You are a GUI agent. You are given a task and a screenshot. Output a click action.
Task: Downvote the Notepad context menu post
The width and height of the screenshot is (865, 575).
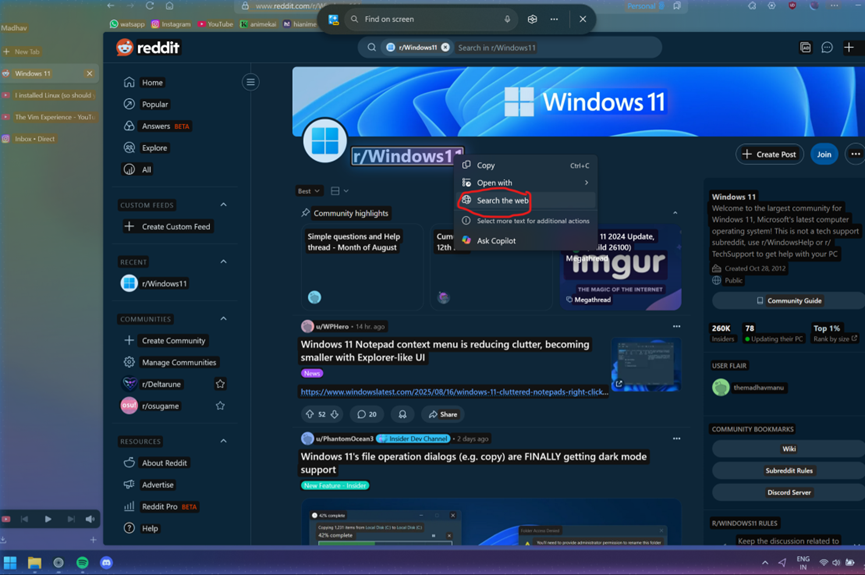[334, 414]
